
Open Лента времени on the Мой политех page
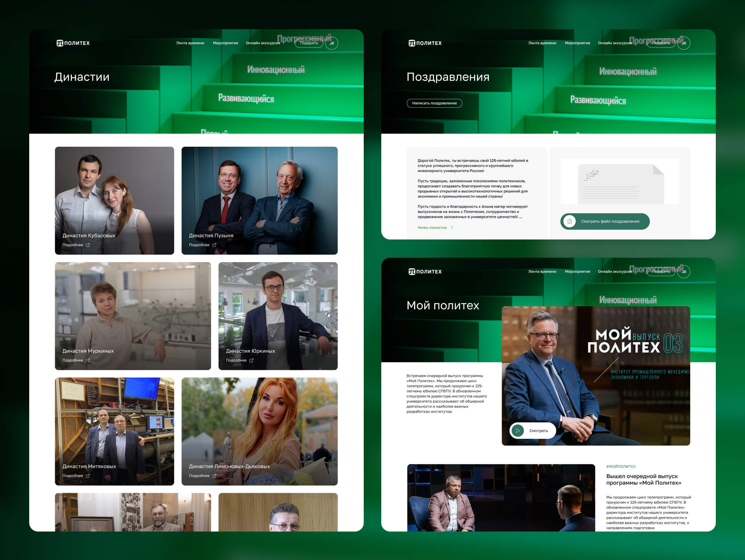(x=542, y=272)
